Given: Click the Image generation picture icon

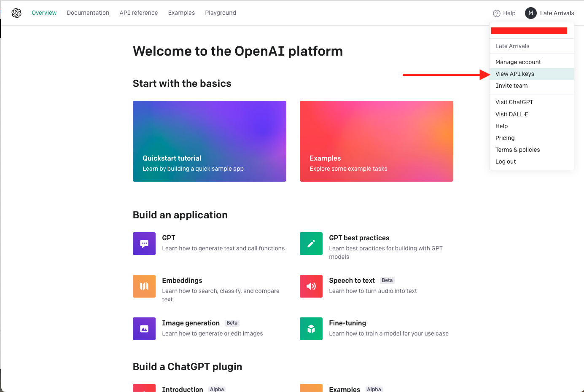Looking at the screenshot, I should click(x=144, y=329).
